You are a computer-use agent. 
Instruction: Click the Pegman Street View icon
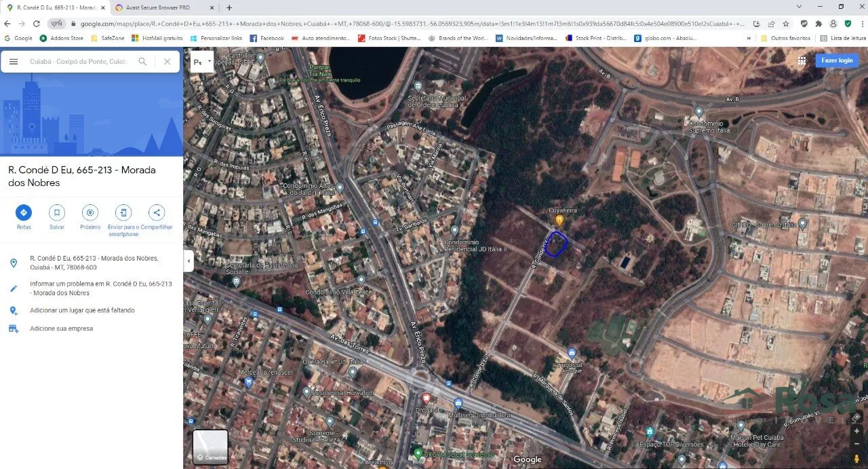(857, 457)
